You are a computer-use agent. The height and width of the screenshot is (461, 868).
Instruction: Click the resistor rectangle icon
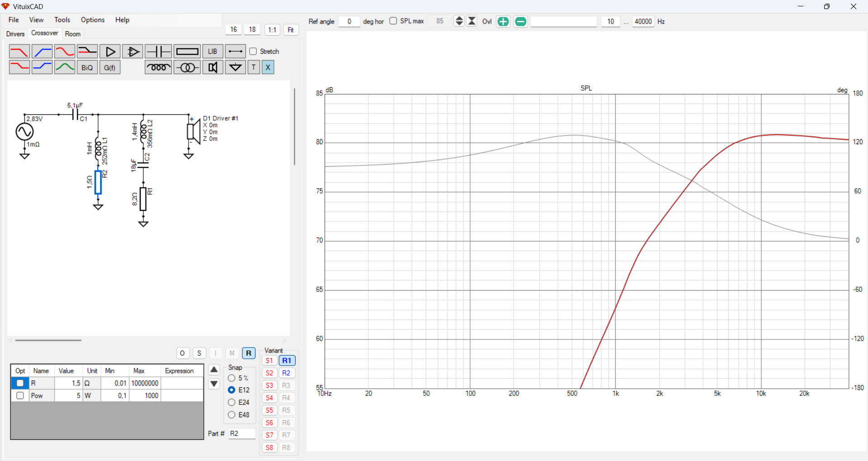click(187, 52)
